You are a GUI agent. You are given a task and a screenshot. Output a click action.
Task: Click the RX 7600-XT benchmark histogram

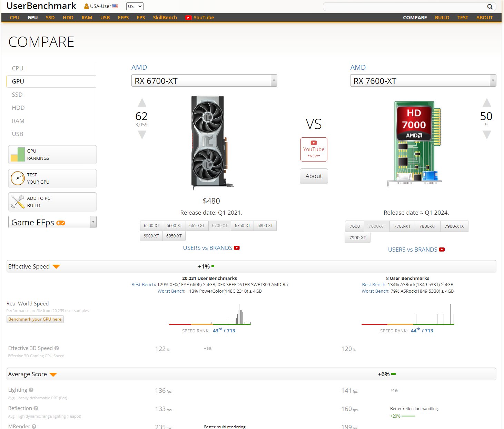408,314
